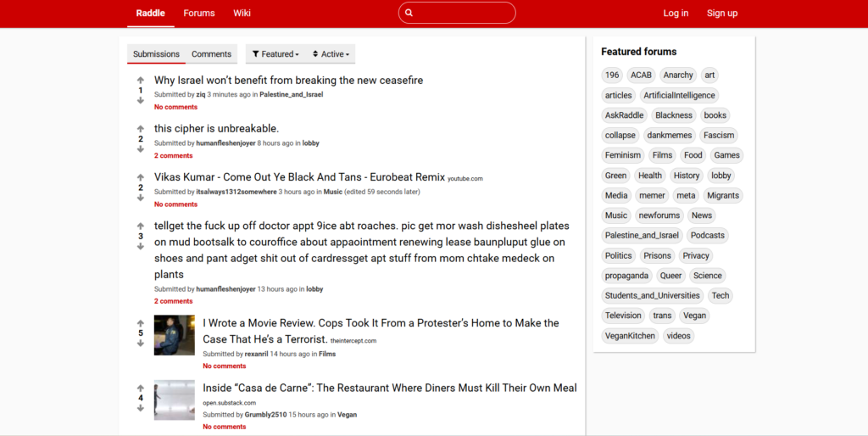Open the Featured filter dropdown

(275, 54)
